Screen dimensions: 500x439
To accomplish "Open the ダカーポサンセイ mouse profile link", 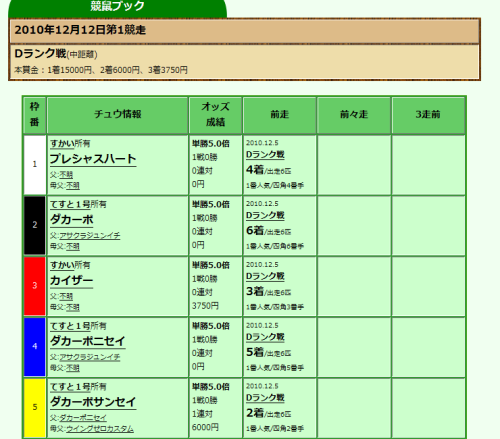I will [93, 402].
